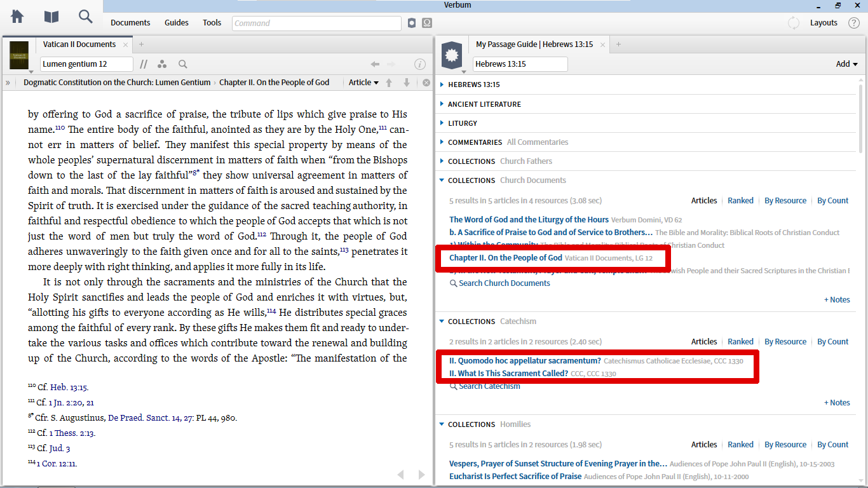Screen dimensions: 868x488
Task: Click the inline search magnifier in Vatican II panel
Action: click(x=183, y=64)
